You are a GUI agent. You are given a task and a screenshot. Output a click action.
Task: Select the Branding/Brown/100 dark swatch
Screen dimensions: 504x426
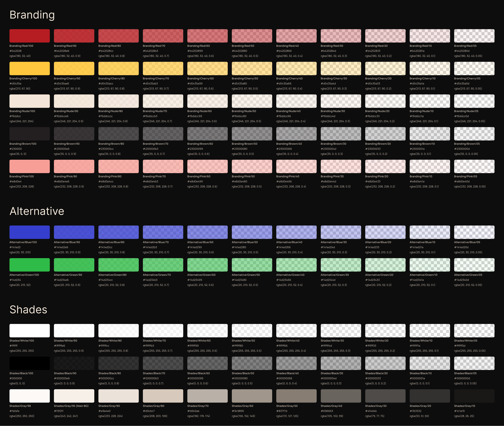pos(30,134)
